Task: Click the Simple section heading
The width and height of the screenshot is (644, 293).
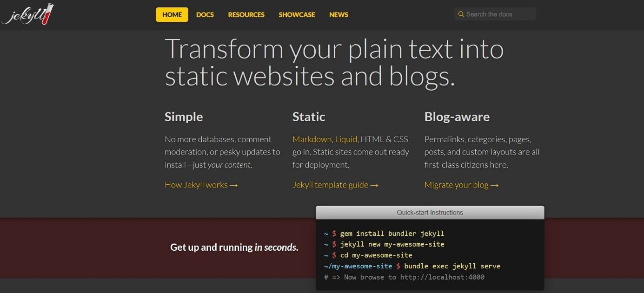Action: click(x=184, y=117)
